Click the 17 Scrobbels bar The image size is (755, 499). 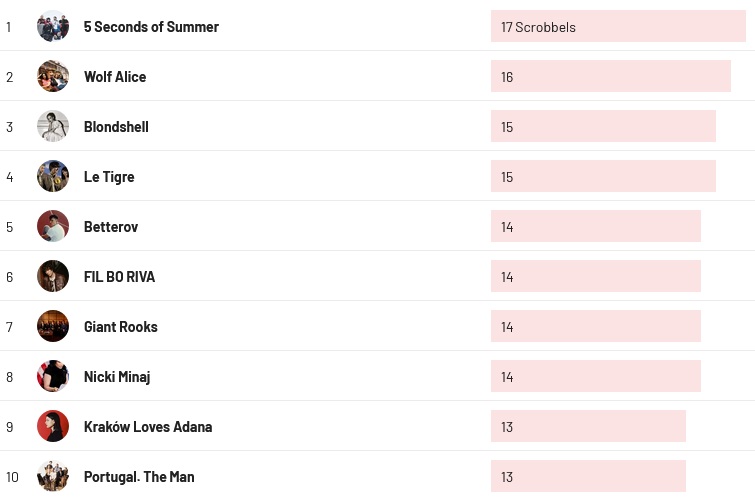pyautogui.click(x=618, y=27)
